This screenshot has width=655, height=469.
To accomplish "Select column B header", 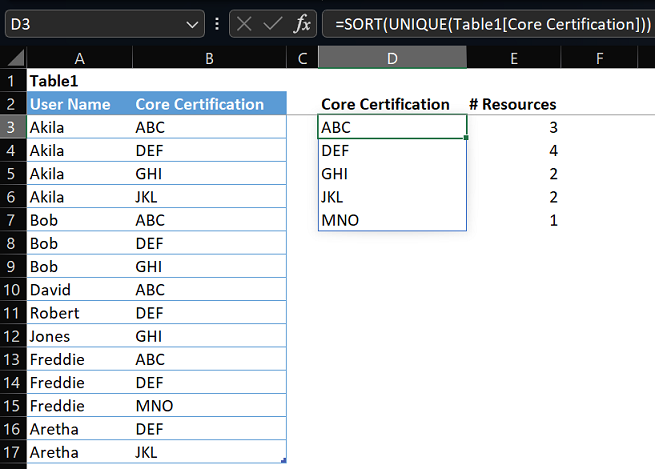I will tap(208, 59).
